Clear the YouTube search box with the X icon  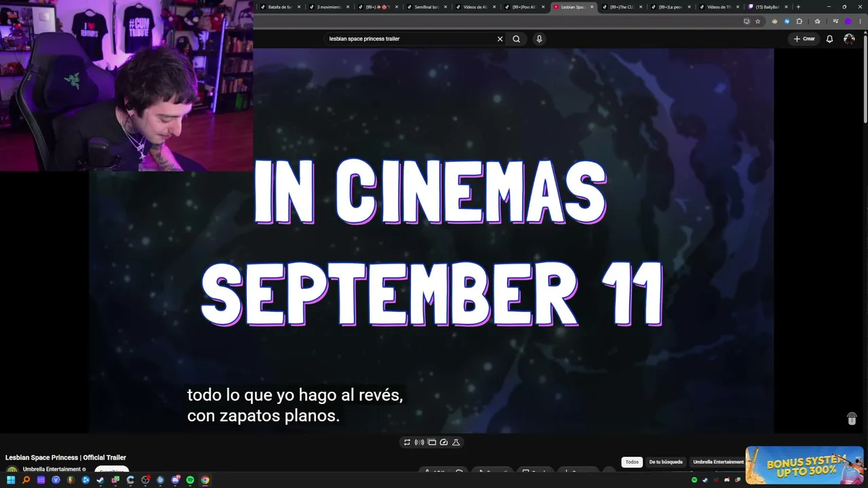500,39
